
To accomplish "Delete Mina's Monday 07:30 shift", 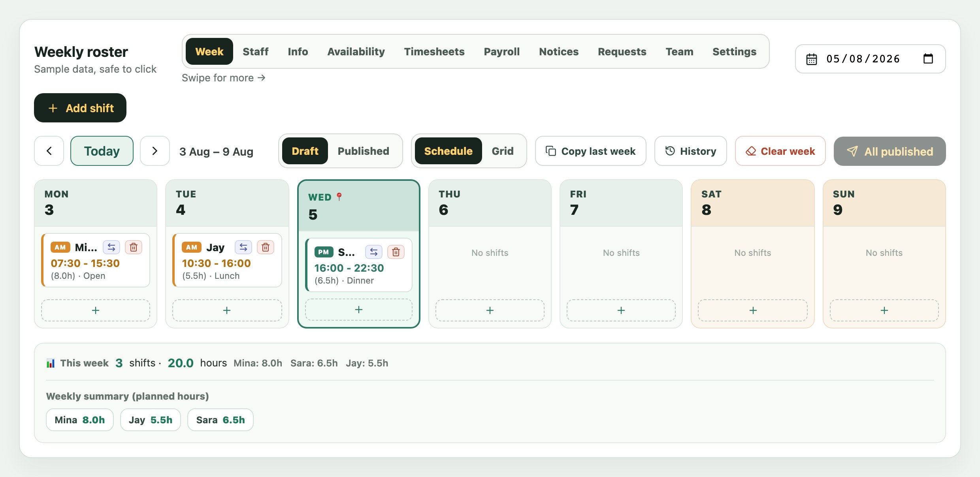I will tap(134, 247).
